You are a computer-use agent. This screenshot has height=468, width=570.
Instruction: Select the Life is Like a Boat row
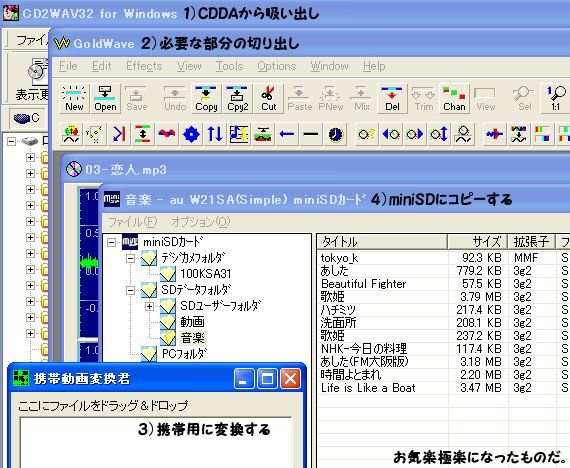(443, 388)
